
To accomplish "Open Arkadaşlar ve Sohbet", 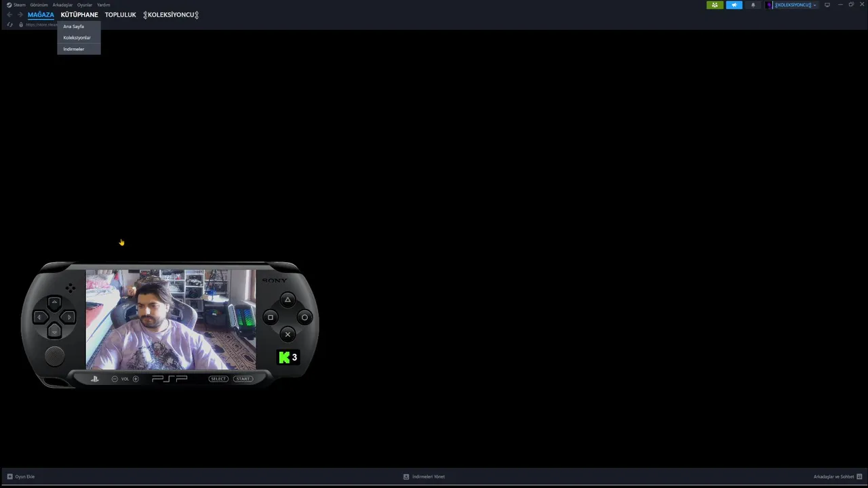I will click(837, 476).
